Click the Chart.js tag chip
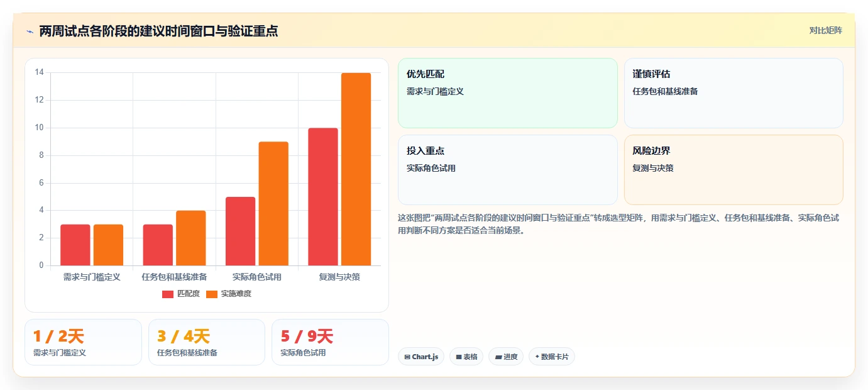The width and height of the screenshot is (868, 390). point(421,357)
